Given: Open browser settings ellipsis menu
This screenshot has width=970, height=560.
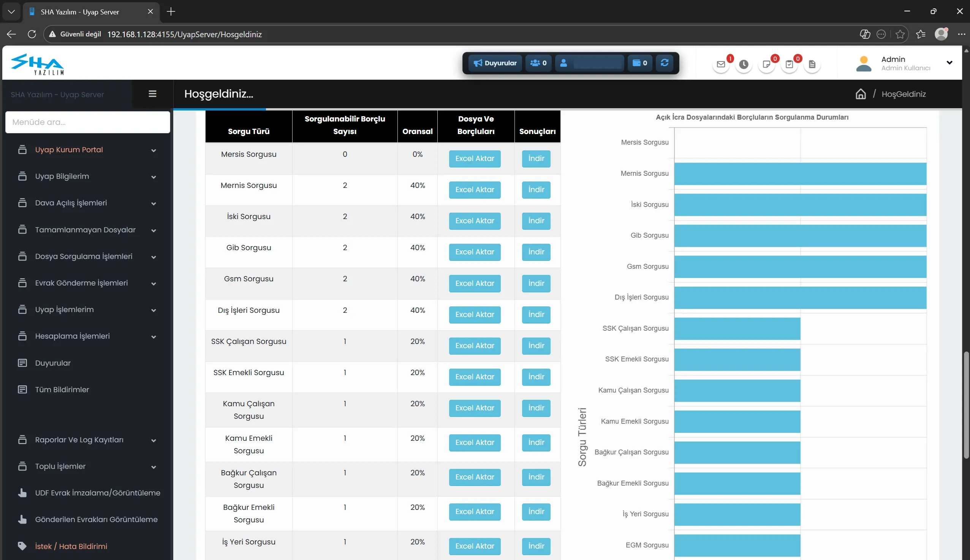Looking at the screenshot, I should pyautogui.click(x=961, y=34).
